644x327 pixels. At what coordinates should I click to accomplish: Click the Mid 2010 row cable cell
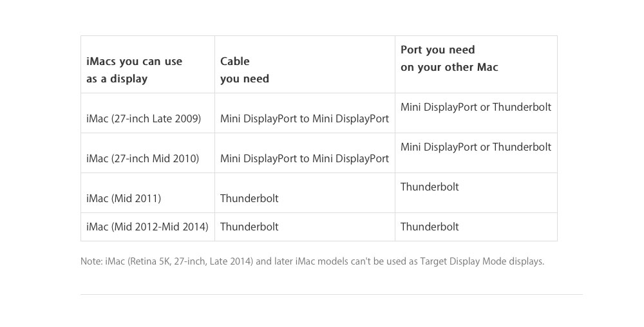coord(305,153)
